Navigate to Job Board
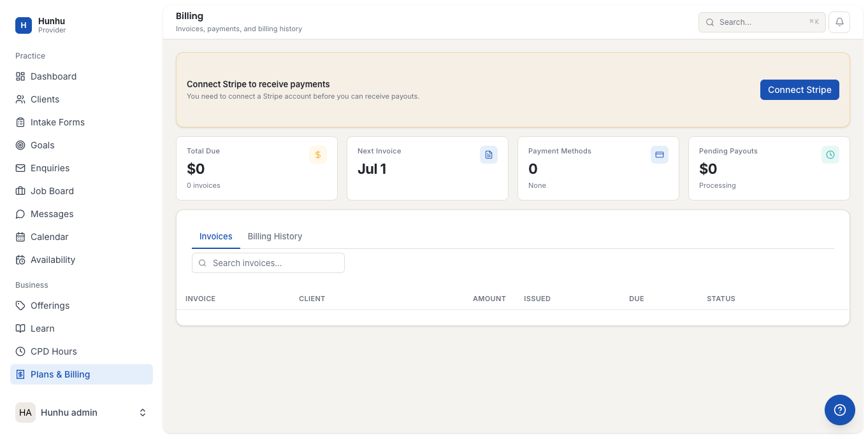This screenshot has height=438, width=868. [x=82, y=191]
